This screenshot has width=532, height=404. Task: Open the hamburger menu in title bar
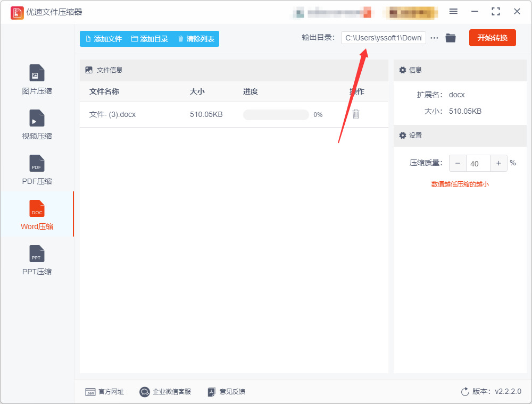pos(453,12)
